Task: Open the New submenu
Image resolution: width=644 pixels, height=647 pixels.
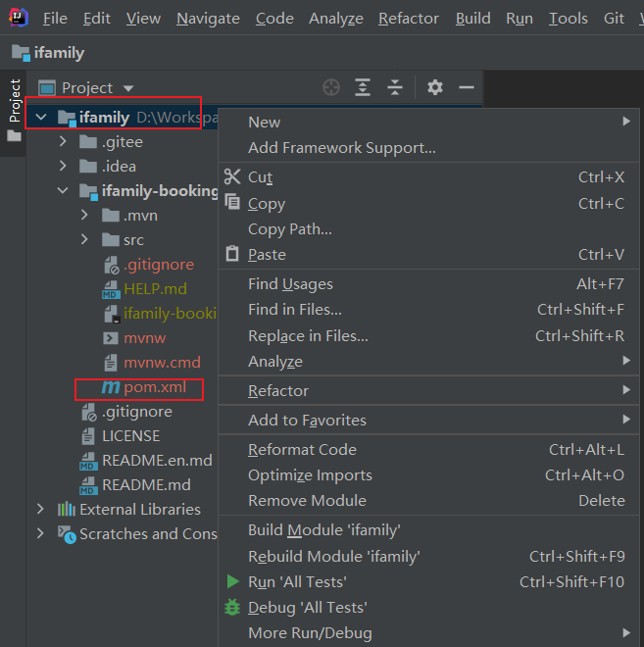Action: pyautogui.click(x=428, y=122)
